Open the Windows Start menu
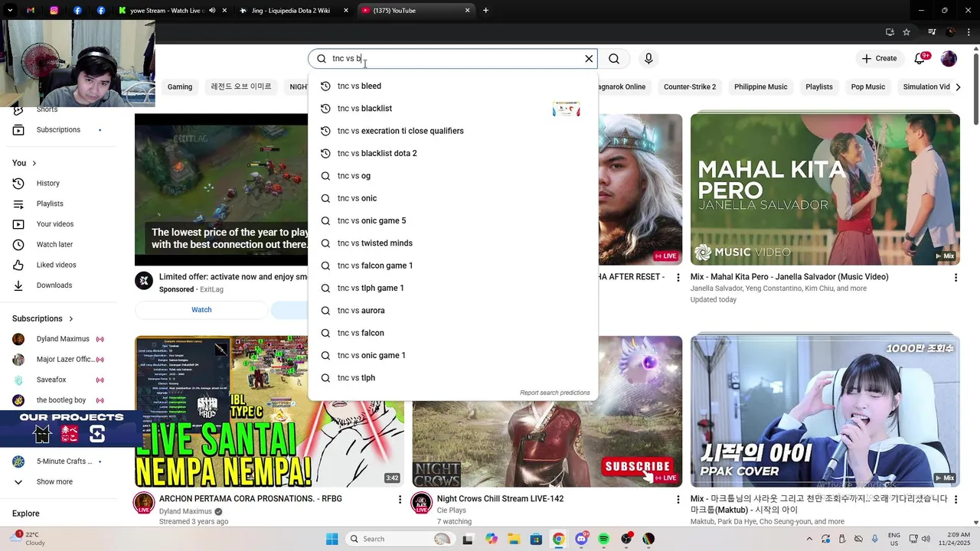This screenshot has width=980, height=551. 332,539
